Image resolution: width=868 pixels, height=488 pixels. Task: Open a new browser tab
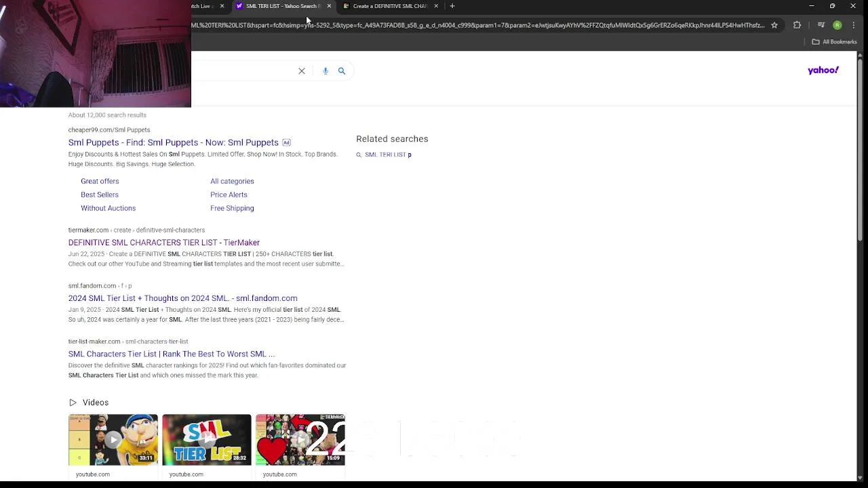[x=452, y=6]
